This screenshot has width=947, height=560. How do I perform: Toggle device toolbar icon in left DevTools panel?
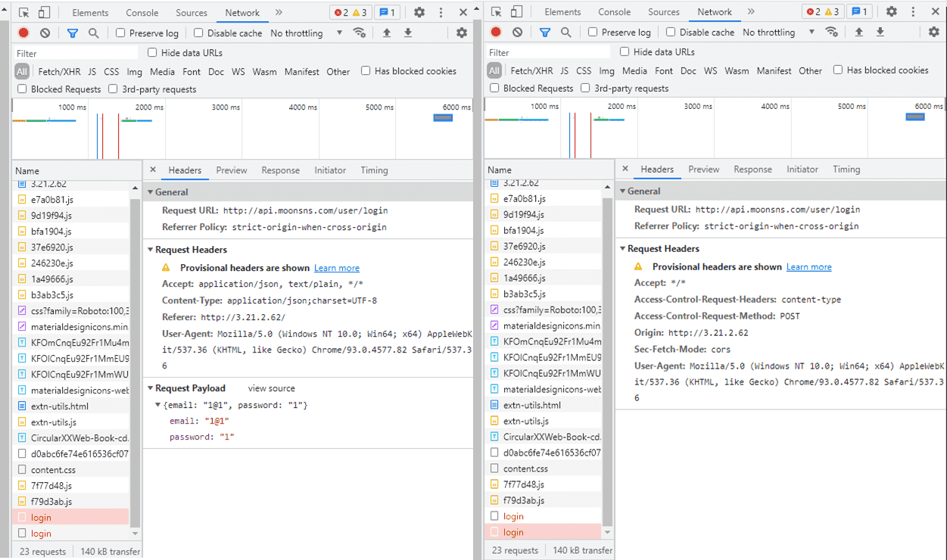pyautogui.click(x=45, y=13)
